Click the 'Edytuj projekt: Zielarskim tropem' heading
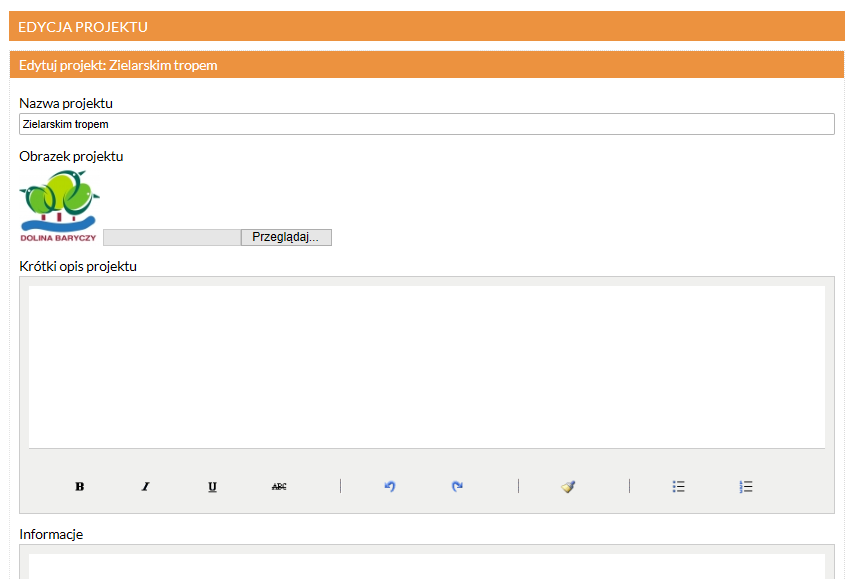 click(x=118, y=65)
